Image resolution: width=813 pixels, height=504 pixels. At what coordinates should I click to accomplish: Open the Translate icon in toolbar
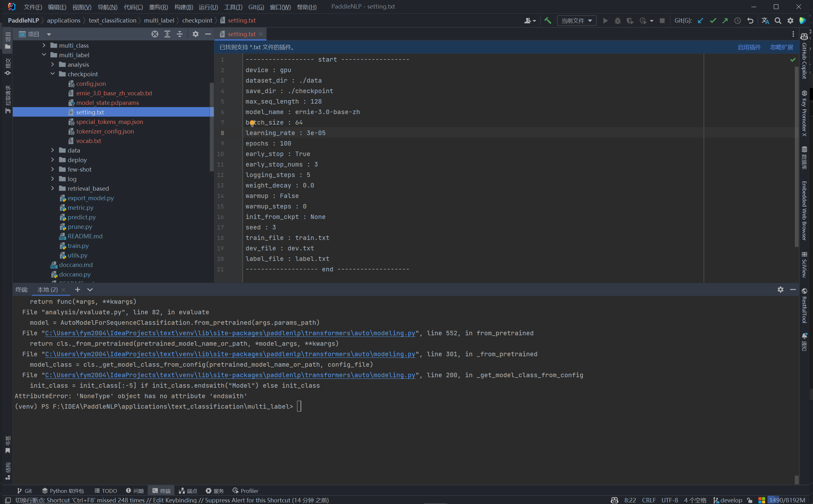coord(765,21)
